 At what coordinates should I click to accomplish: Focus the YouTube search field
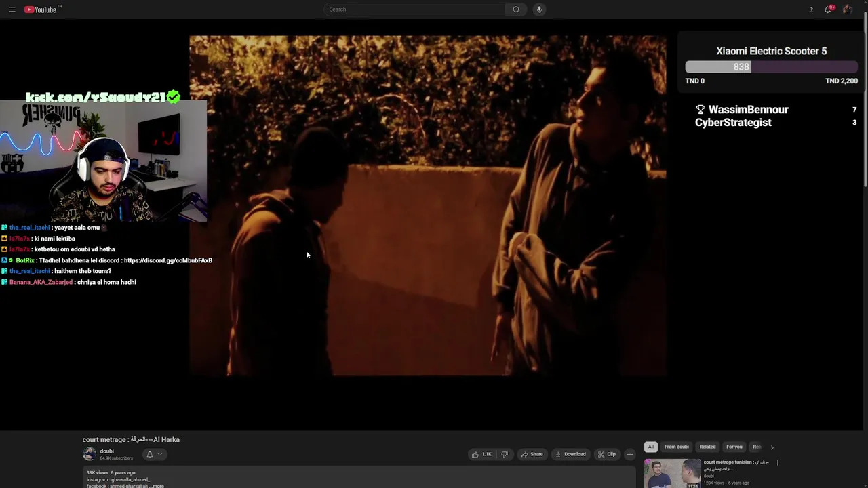point(414,9)
